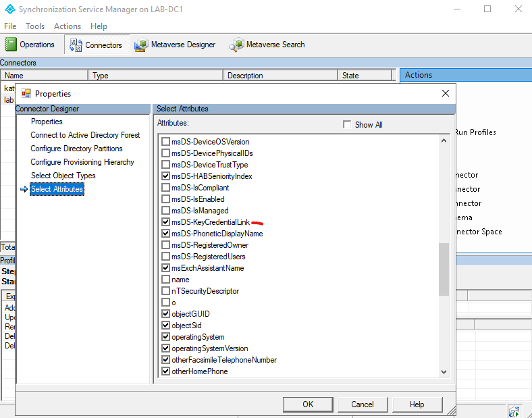Click the OK button
The image size is (532, 418).
pos(308,404)
